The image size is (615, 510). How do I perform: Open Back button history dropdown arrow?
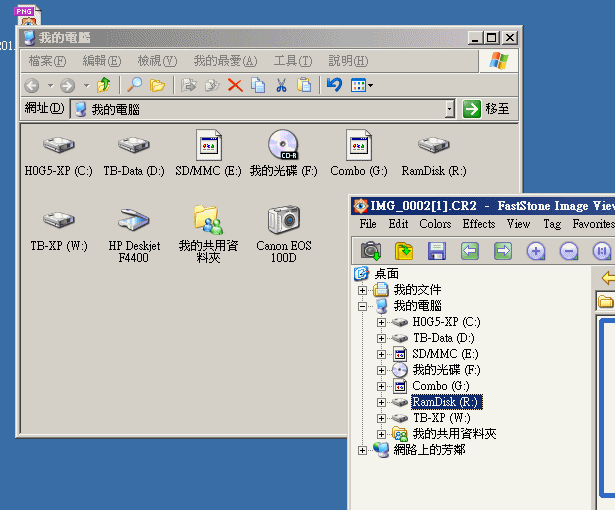point(50,85)
